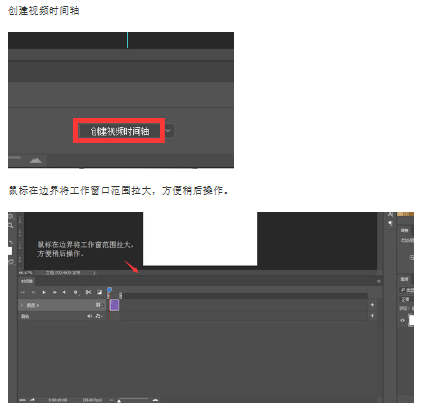Open the 正常 blend mode dropdown
The image size is (436, 411).
407,299
